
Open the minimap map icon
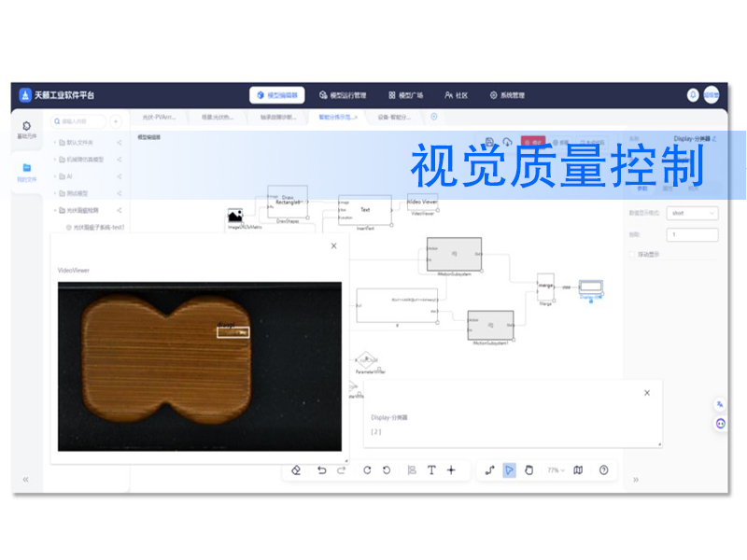tap(578, 470)
